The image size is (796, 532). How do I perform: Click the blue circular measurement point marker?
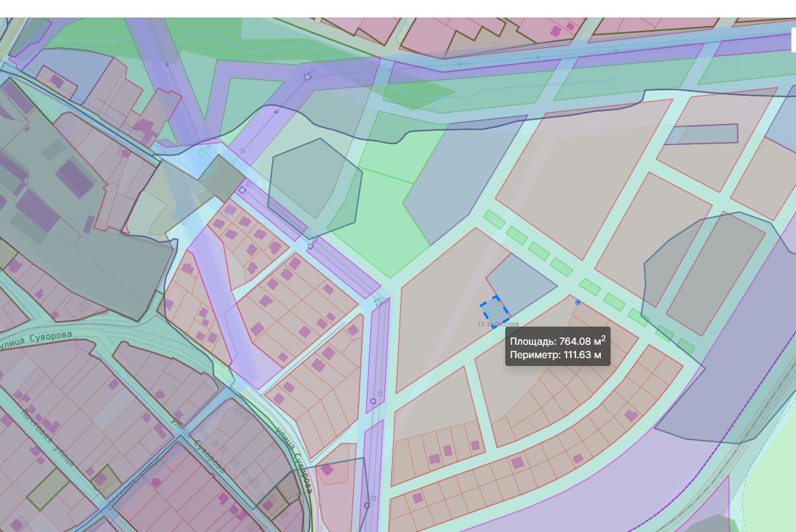point(578,302)
